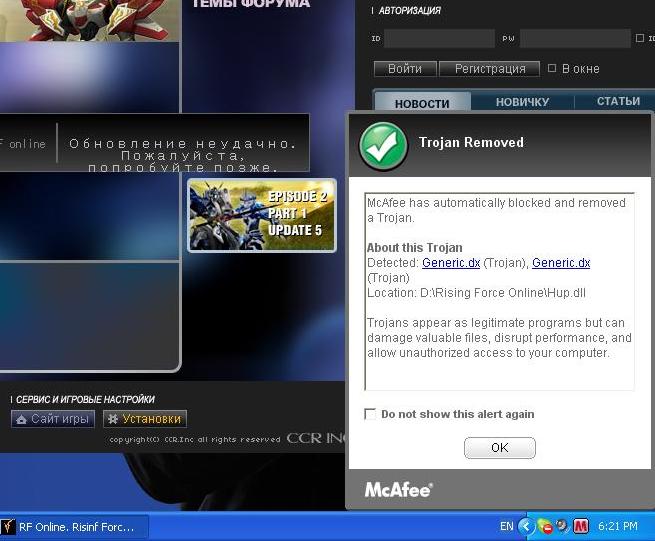
Task: Click the 'About this Trojan' heading
Action: [x=414, y=248]
